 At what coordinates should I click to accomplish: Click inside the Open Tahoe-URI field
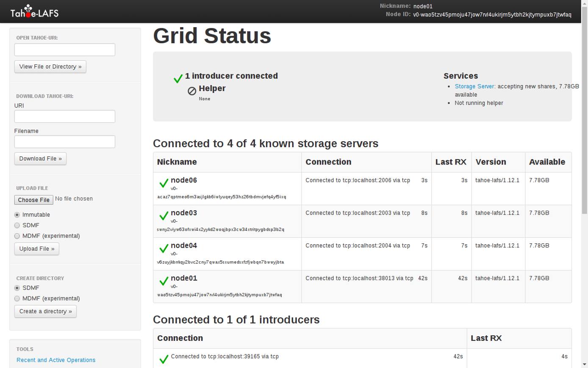pos(64,50)
